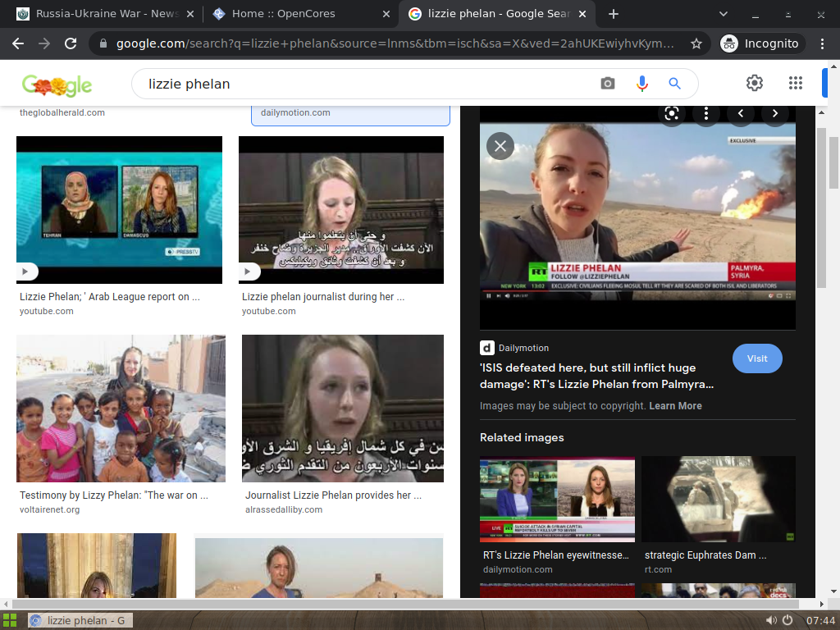Click the browser forward arrow
Viewport: 840px width, 630px height.
(44, 43)
